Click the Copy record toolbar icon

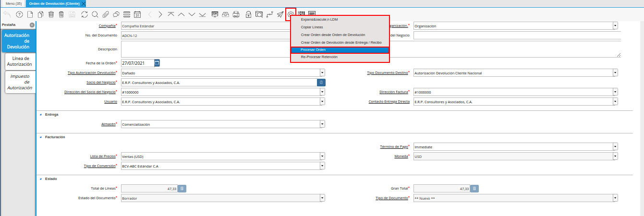tap(40, 14)
